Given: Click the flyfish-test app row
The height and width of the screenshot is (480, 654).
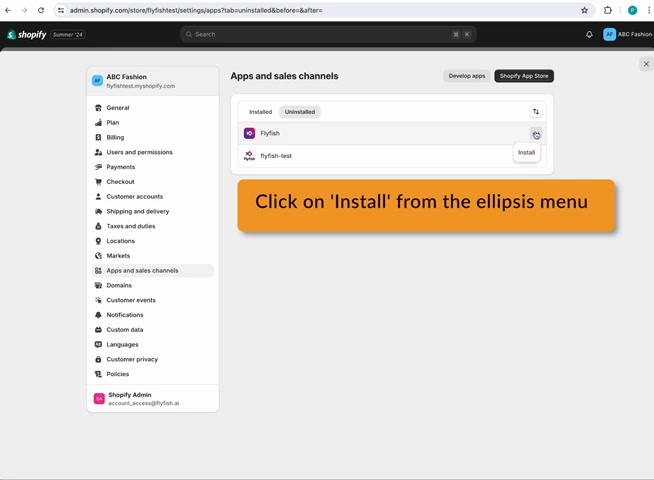Looking at the screenshot, I should point(276,156).
